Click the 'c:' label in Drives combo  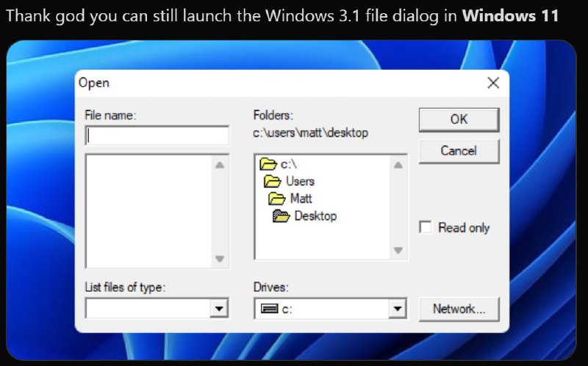(287, 309)
